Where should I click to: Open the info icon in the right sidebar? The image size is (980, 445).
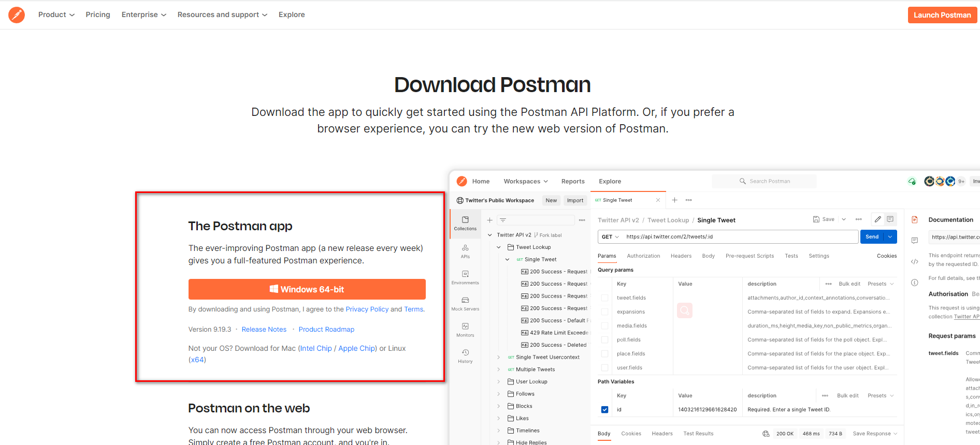(x=915, y=283)
